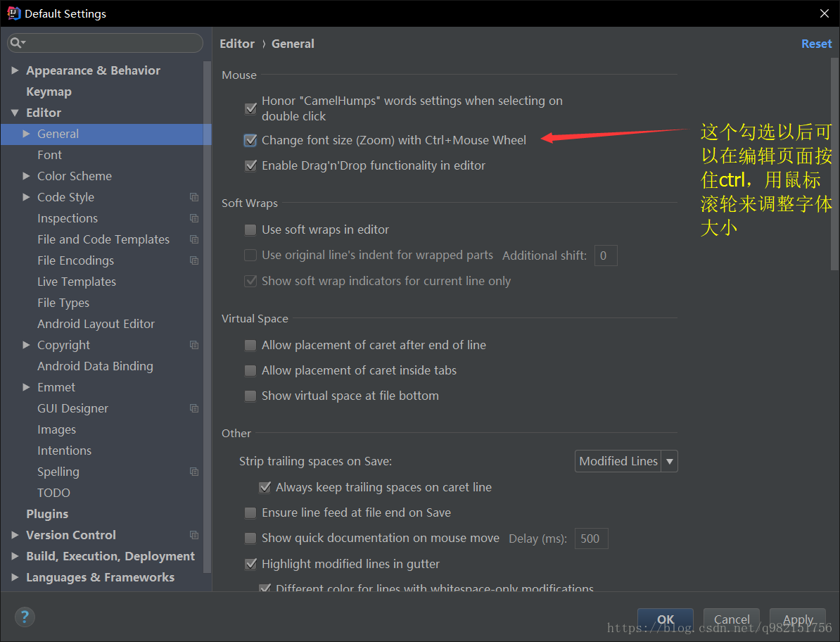Expand the Emmet arrow
The image size is (840, 642).
pos(26,387)
